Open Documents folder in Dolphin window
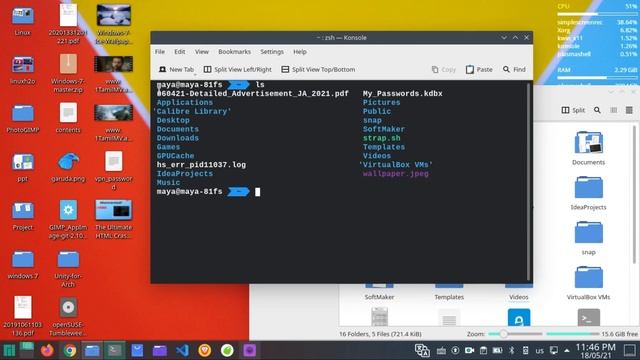This screenshot has width=640, height=360. [588, 148]
